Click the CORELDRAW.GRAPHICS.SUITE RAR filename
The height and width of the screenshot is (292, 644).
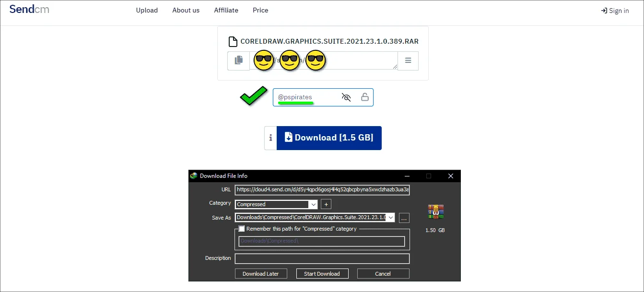pos(329,41)
